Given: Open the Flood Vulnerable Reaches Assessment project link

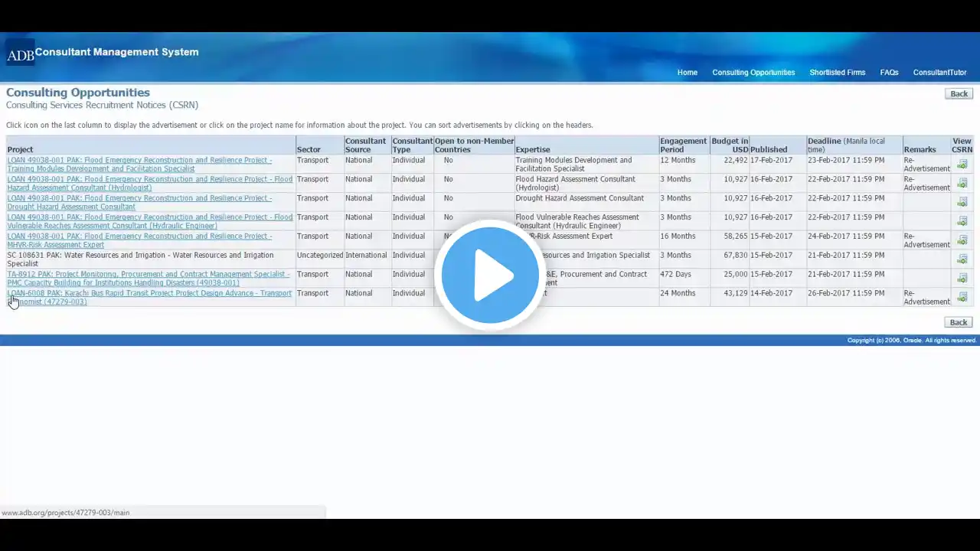Looking at the screenshot, I should tap(150, 221).
